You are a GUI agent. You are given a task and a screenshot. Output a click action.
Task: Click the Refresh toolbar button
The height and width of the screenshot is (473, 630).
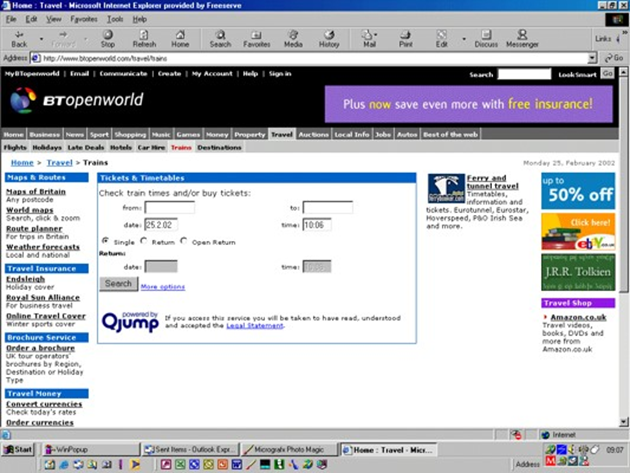(144, 39)
